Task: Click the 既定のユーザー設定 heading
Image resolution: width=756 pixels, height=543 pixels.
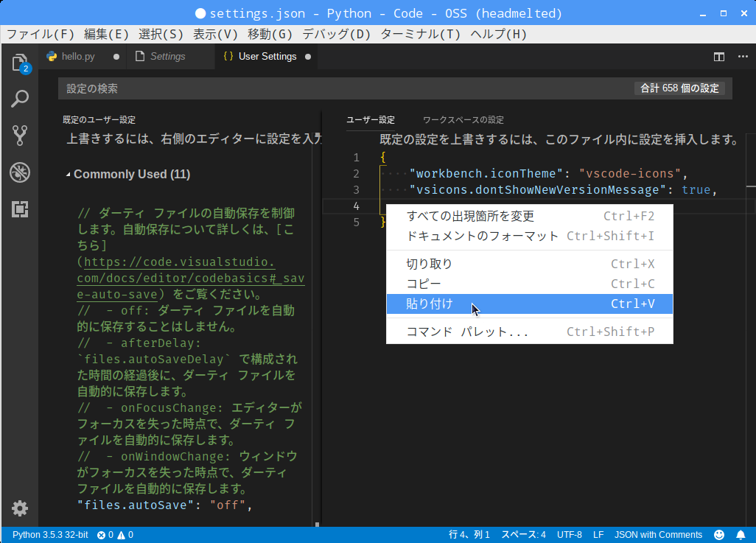Action: [99, 119]
